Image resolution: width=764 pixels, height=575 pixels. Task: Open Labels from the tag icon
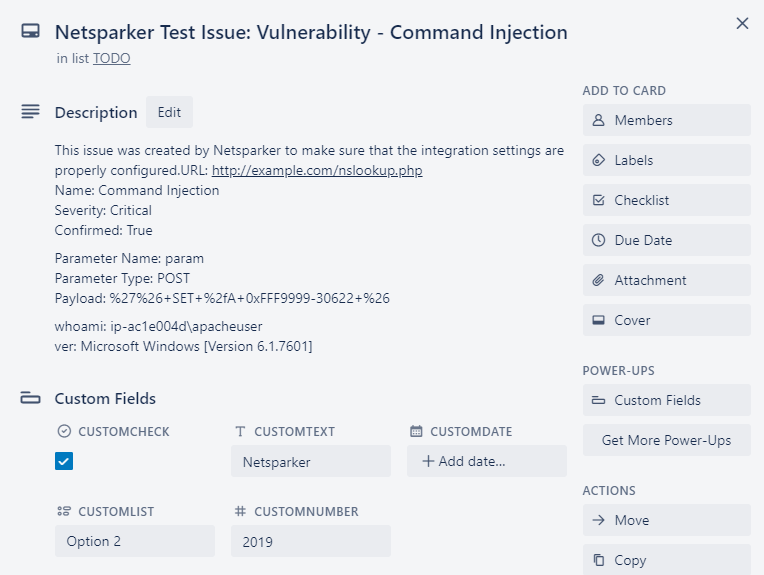click(599, 160)
